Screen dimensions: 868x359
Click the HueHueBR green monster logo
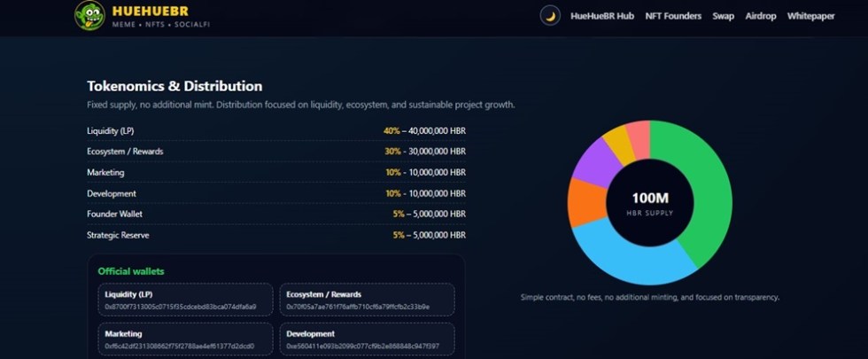(89, 15)
